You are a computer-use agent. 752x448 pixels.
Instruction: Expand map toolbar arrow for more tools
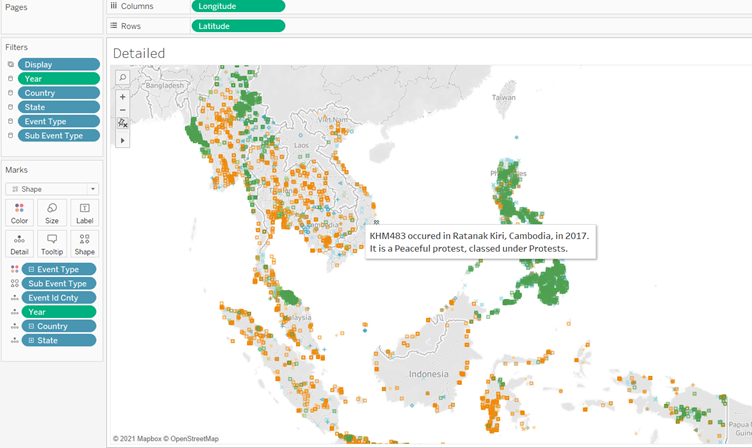122,141
